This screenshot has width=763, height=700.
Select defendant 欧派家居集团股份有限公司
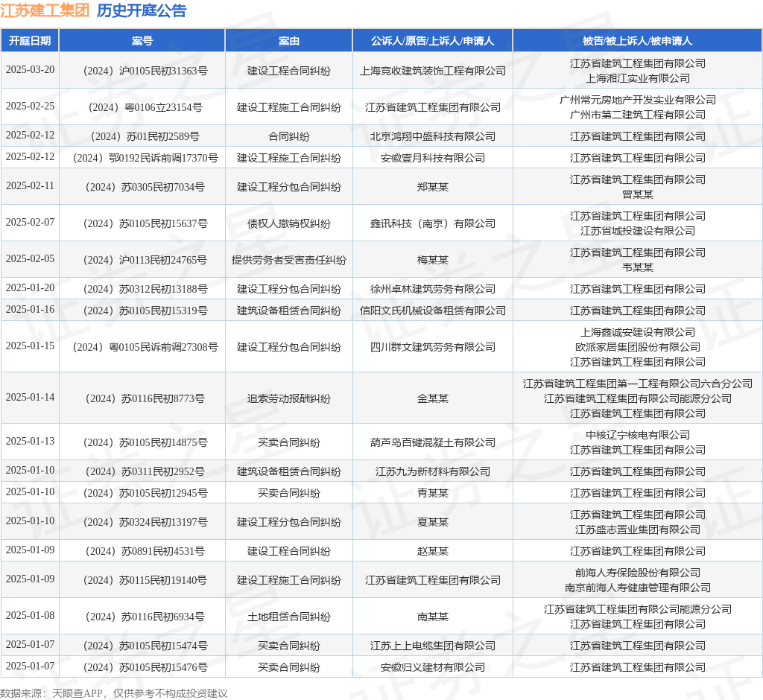click(x=638, y=347)
